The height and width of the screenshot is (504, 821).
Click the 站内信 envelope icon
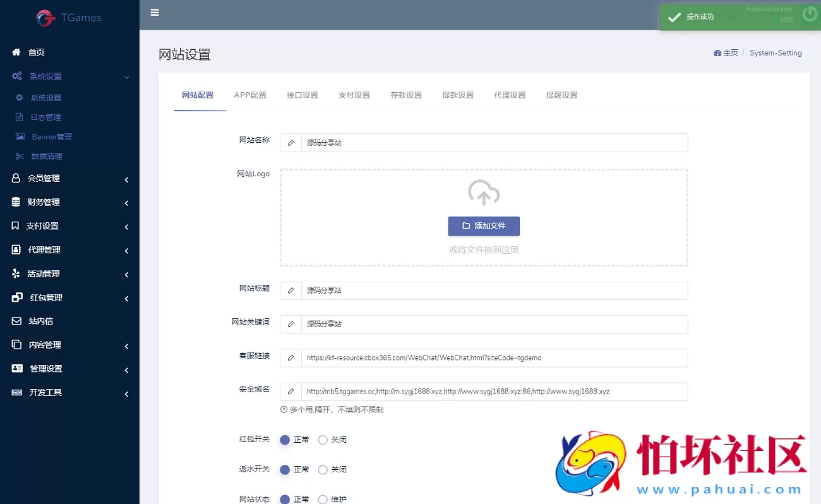(x=18, y=321)
